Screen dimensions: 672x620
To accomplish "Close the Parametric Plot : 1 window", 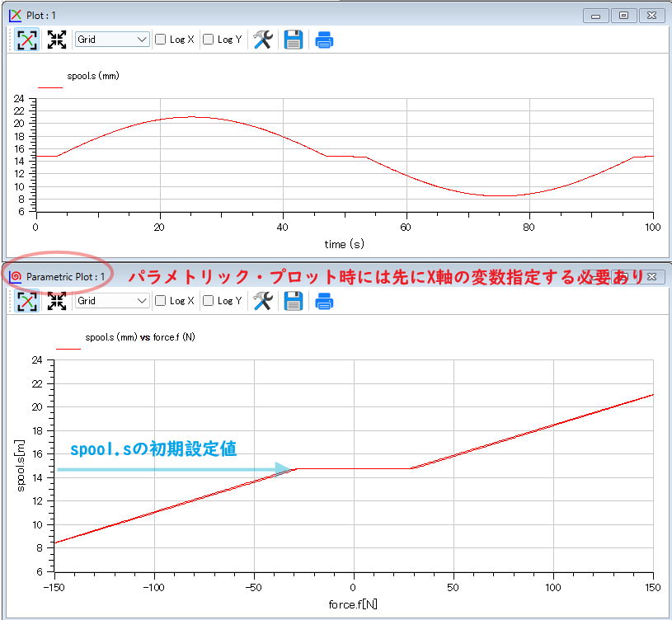I will (x=652, y=277).
